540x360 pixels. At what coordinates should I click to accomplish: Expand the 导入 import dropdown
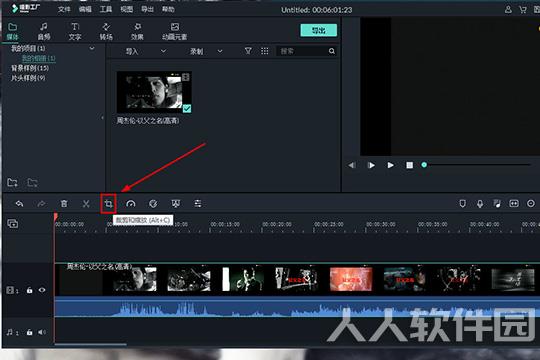[x=163, y=51]
